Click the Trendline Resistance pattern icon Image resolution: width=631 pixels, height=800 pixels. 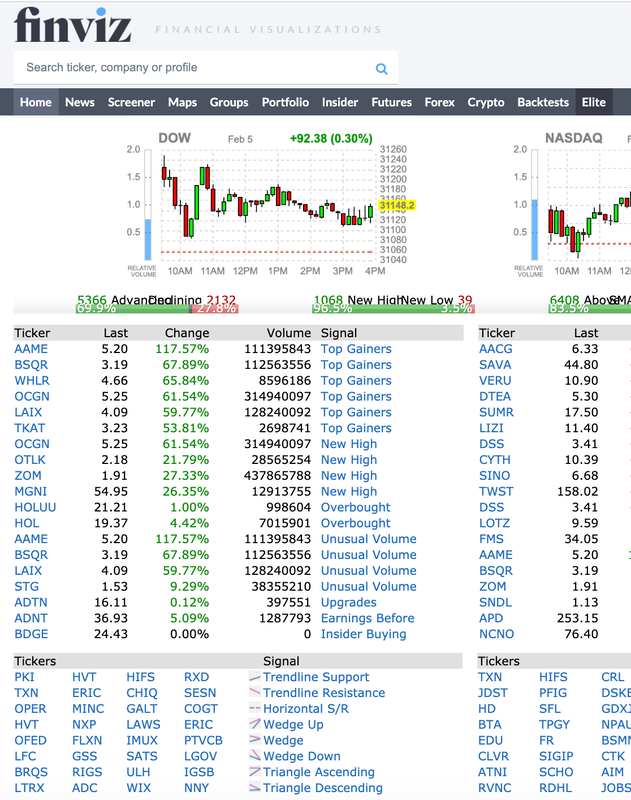(x=255, y=693)
